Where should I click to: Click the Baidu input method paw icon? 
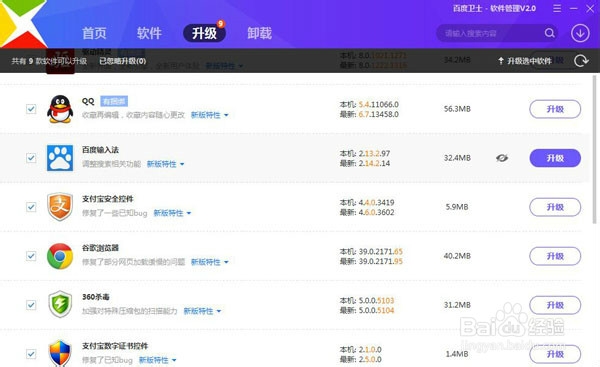(x=60, y=158)
